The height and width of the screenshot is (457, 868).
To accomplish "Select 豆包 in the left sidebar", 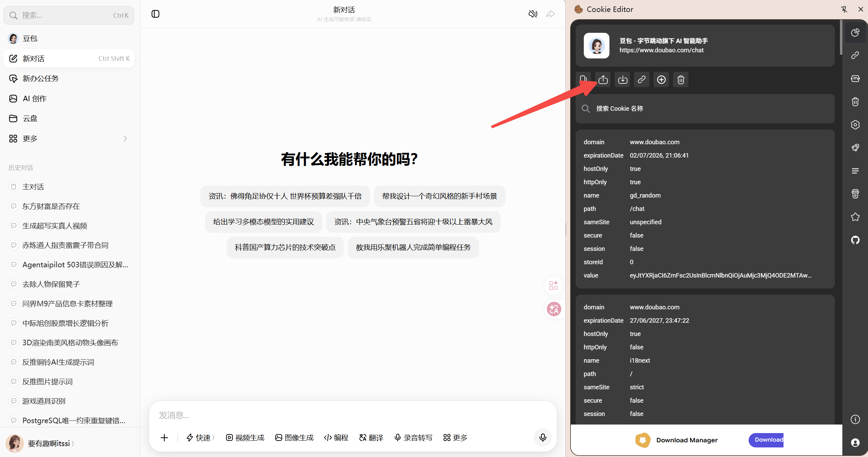I will pos(69,38).
